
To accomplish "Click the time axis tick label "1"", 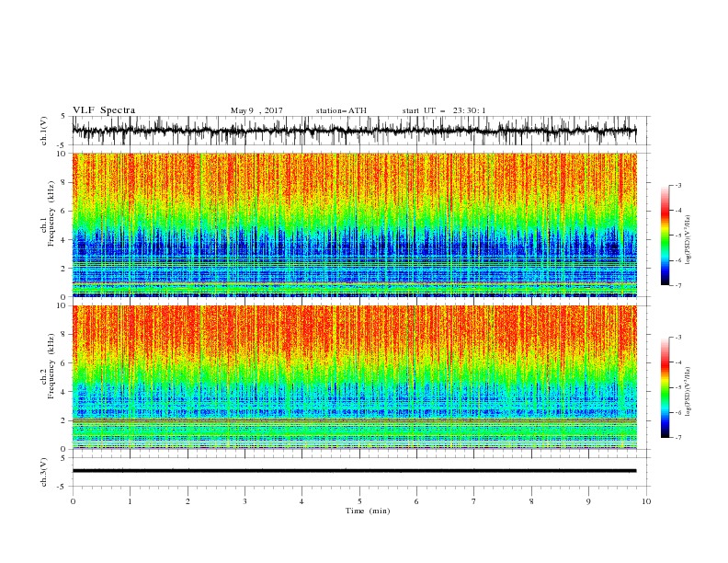I will click(x=130, y=501).
